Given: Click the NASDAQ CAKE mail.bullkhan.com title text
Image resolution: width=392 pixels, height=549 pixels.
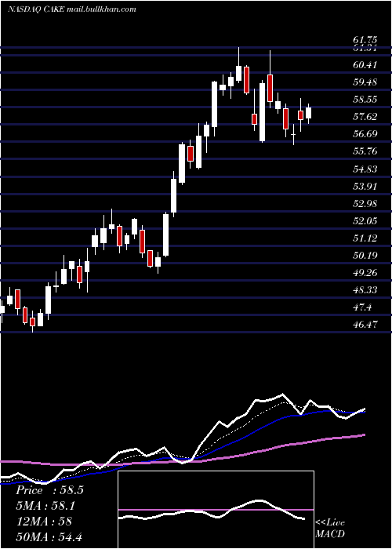Looking at the screenshot, I should click(72, 9).
